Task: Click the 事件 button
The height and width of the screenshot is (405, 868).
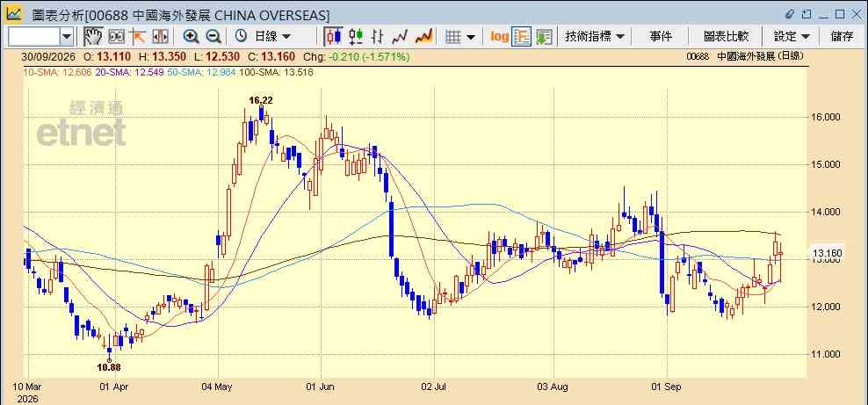Action: point(661,37)
